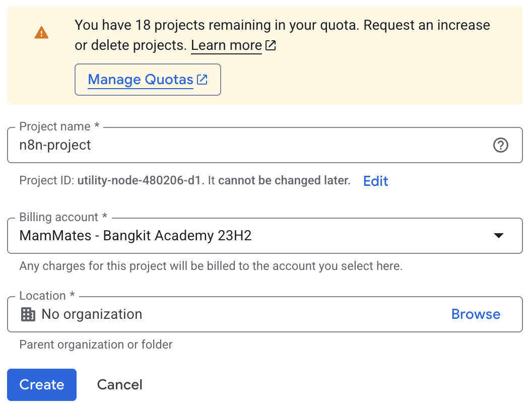Viewport: 532px width, 409px height.
Task: Cancel project creation
Action: 120,385
